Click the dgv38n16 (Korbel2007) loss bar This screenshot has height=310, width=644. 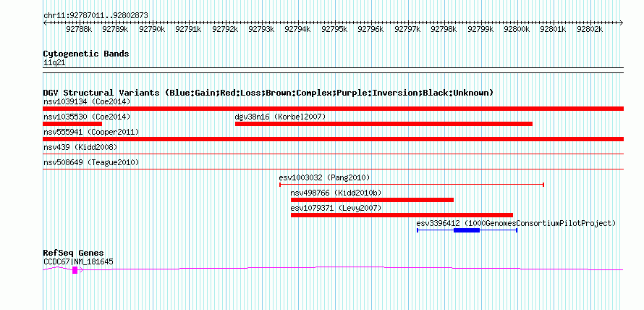coord(384,124)
